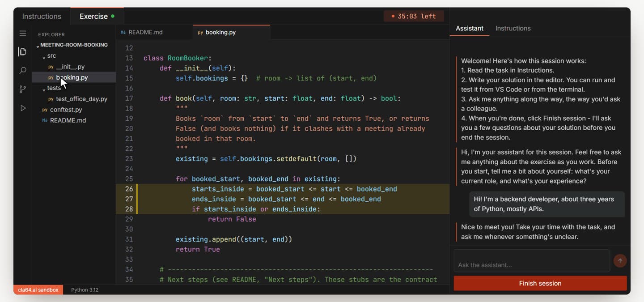Select the Exercise top tab
The height and width of the screenshot is (302, 644).
point(97,16)
